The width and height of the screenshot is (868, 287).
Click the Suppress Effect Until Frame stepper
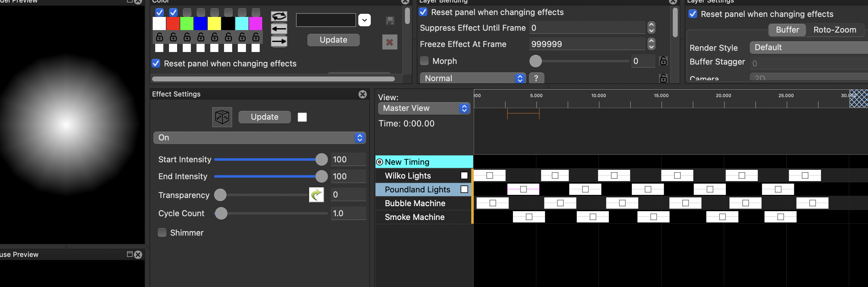(651, 28)
